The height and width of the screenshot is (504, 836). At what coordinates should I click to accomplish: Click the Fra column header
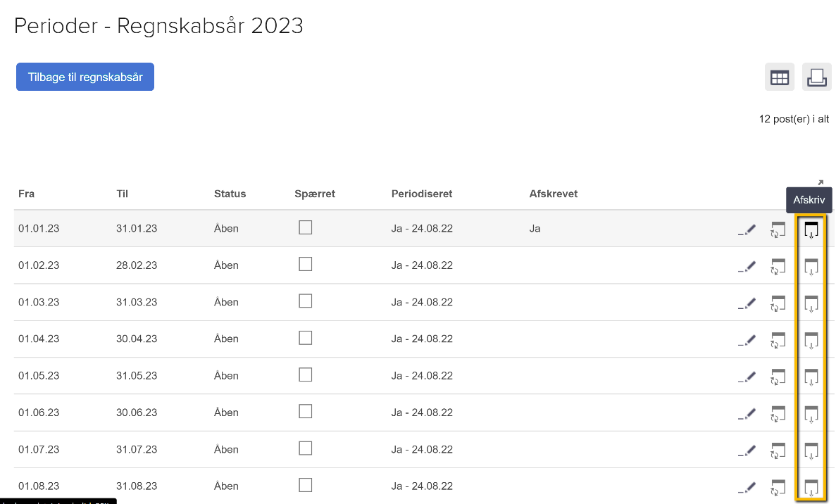pos(26,194)
